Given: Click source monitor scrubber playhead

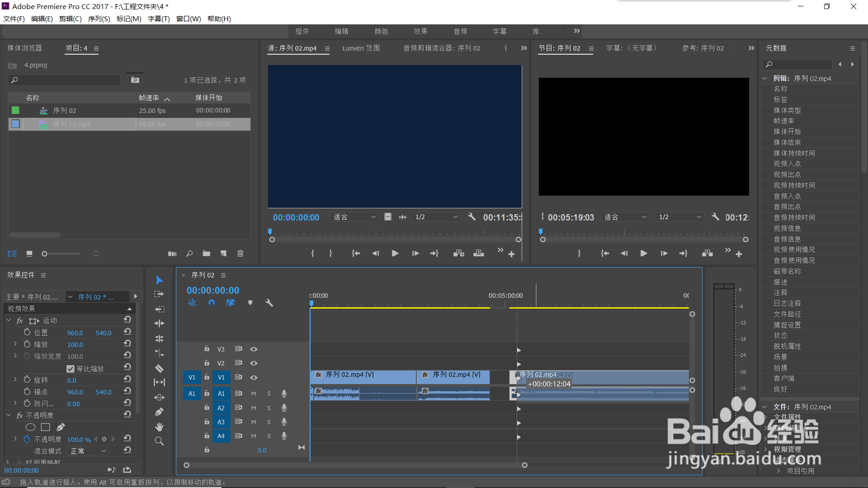Looking at the screenshot, I should (x=270, y=231).
